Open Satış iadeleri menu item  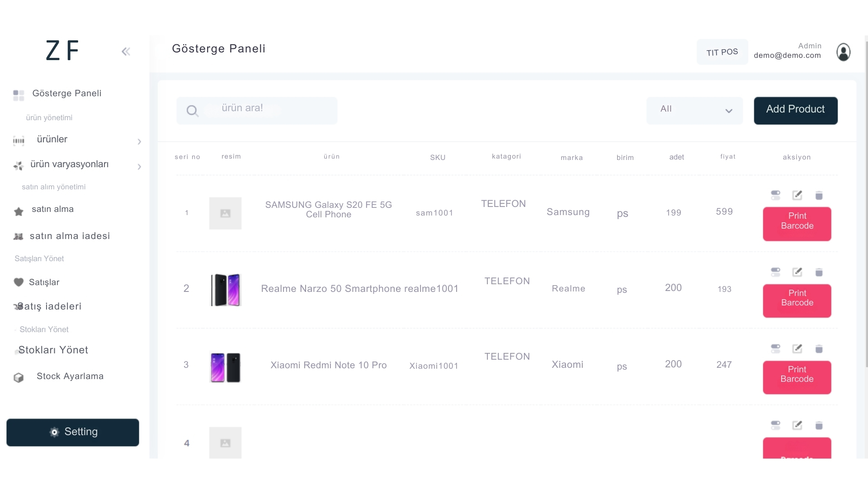(49, 306)
